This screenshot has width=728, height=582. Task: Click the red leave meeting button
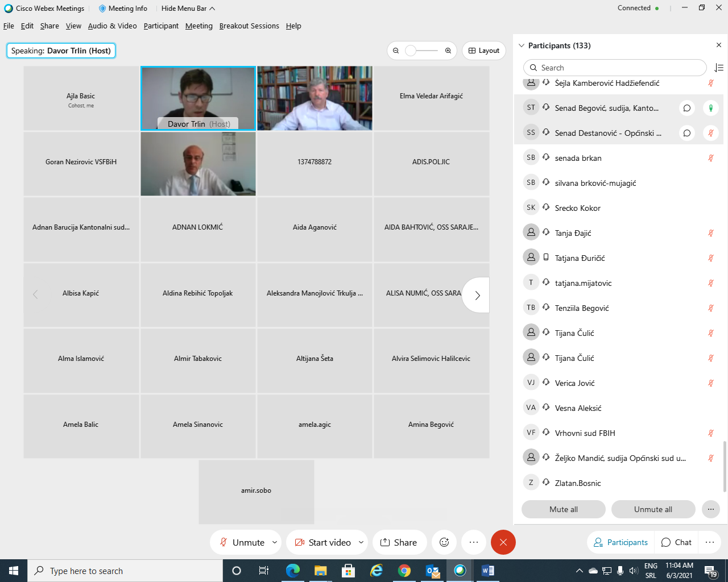[503, 542]
